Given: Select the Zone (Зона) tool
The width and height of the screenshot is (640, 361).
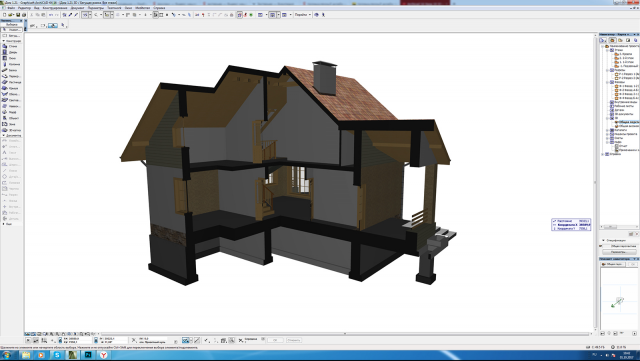Looking at the screenshot, I should (11, 124).
